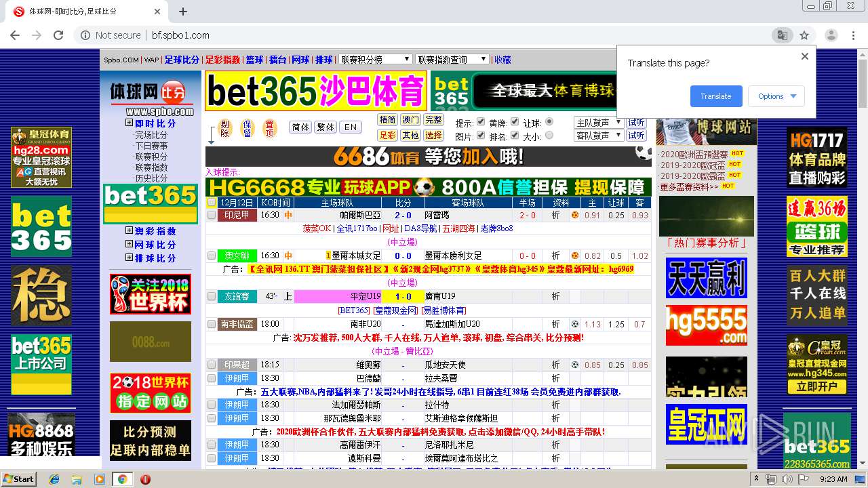Open the 足球比分 top menu item
This screenshot has width=868, height=488.
point(182,60)
